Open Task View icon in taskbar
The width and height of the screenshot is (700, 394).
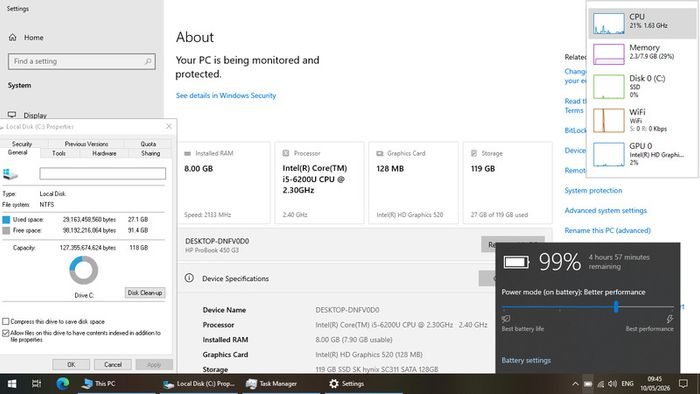click(37, 384)
